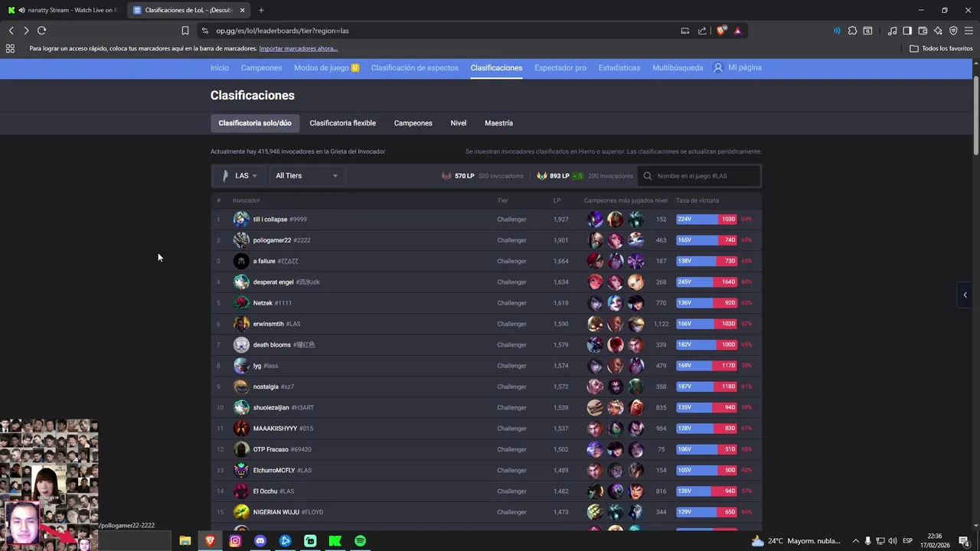Open Brave Shields icon in address bar
Image resolution: width=980 pixels, height=551 pixels.
721,31
